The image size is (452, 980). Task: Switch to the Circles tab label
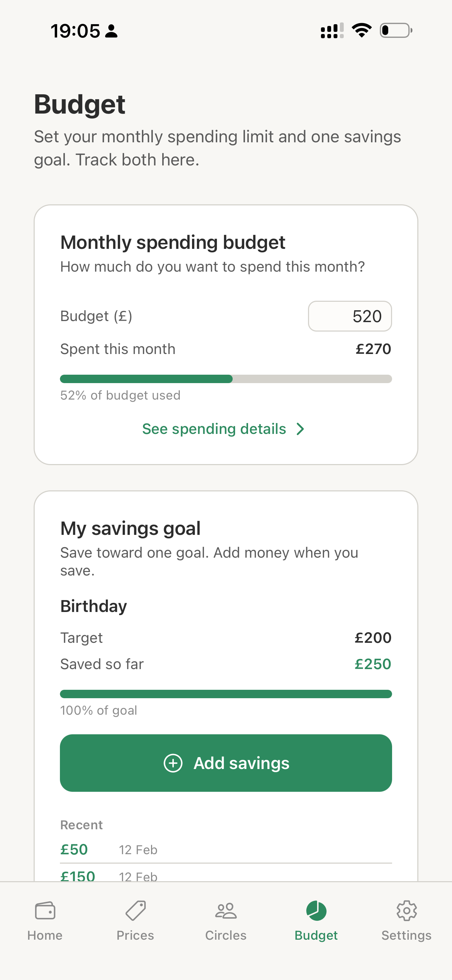pyautogui.click(x=226, y=935)
